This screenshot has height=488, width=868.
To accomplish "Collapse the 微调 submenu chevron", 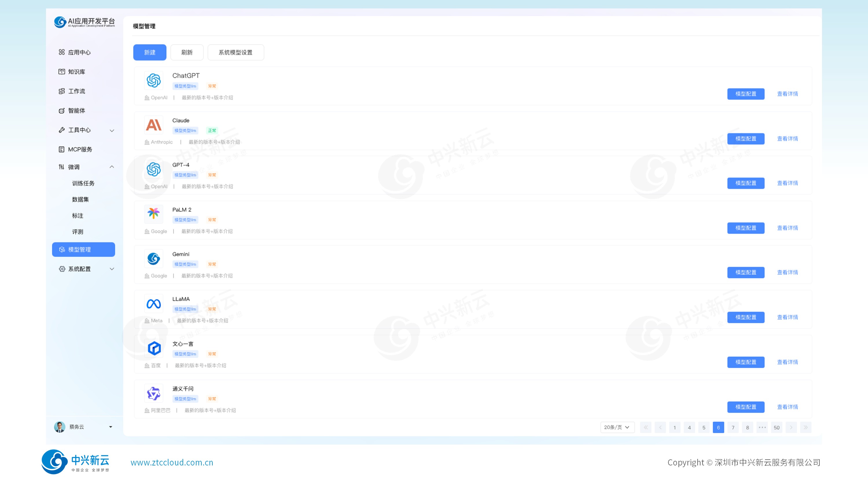I will click(112, 167).
